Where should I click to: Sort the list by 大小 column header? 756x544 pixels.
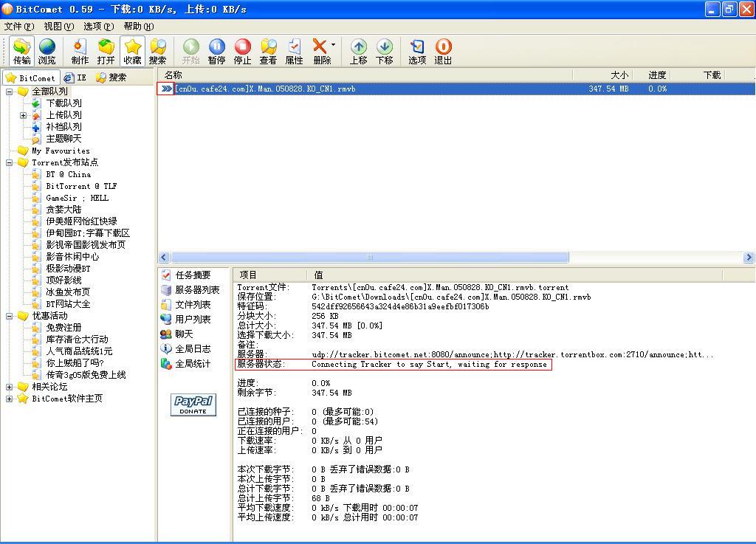[602, 75]
